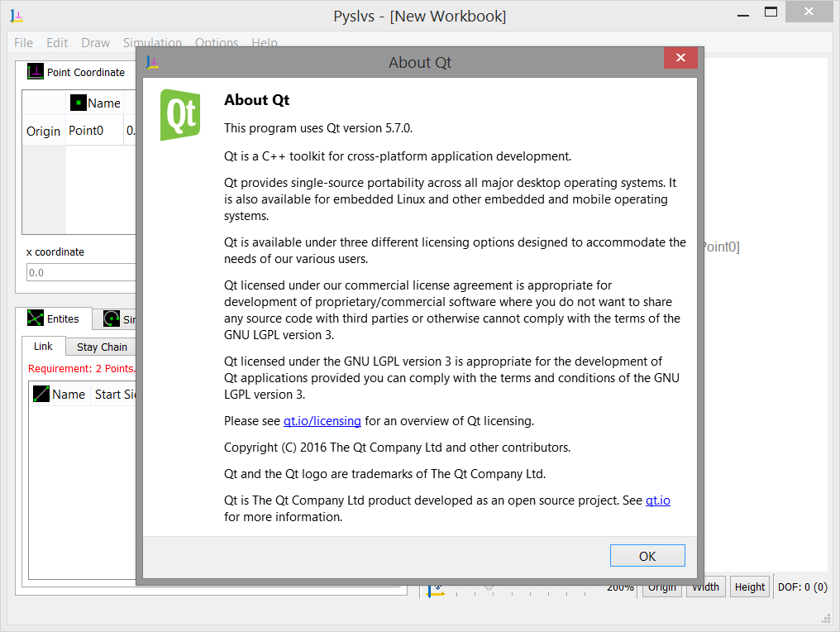840x632 pixels.
Task: Open the Simulation menu in Pyslvs
Action: pyautogui.click(x=153, y=43)
